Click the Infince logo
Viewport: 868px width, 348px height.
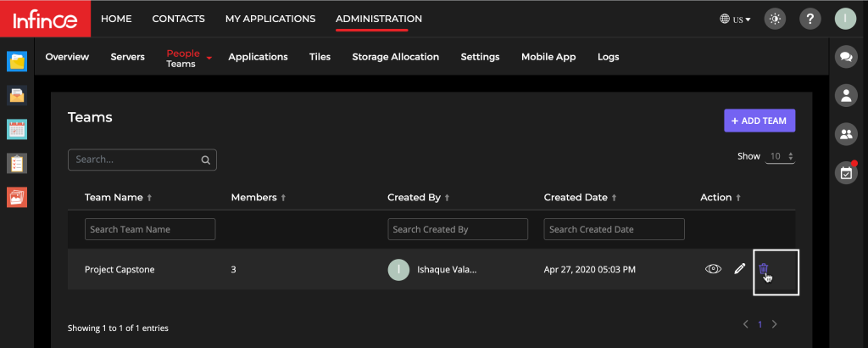[x=46, y=20]
